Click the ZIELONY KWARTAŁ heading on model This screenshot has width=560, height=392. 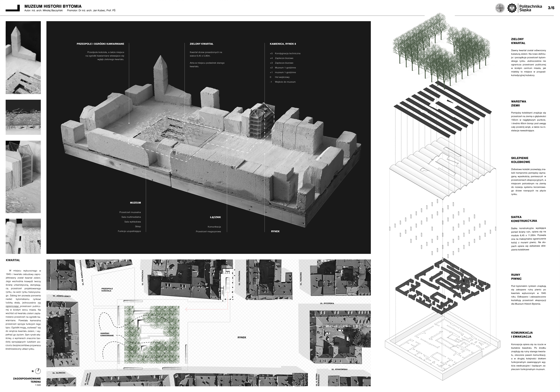tap(201, 44)
